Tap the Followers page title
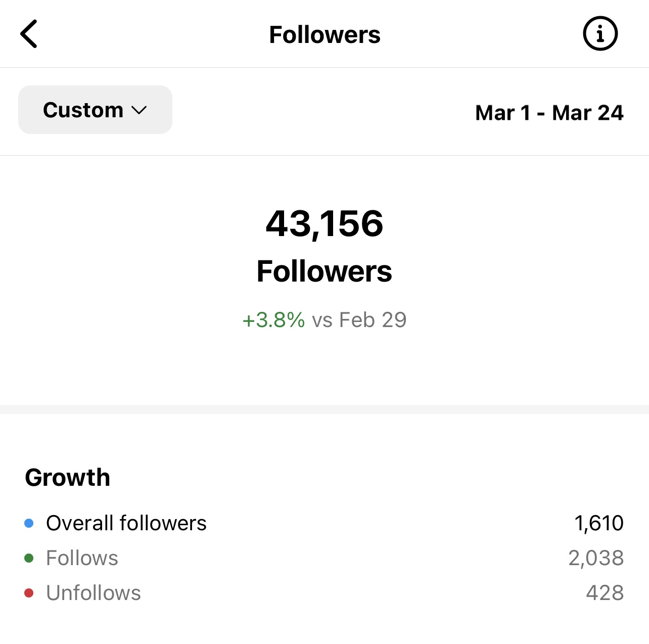649x644 pixels. [324, 35]
